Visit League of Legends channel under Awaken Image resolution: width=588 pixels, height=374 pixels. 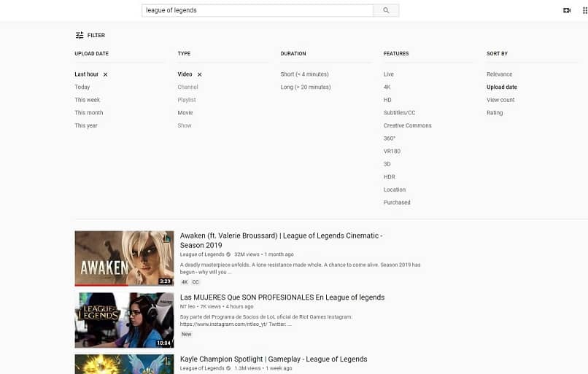(x=202, y=254)
